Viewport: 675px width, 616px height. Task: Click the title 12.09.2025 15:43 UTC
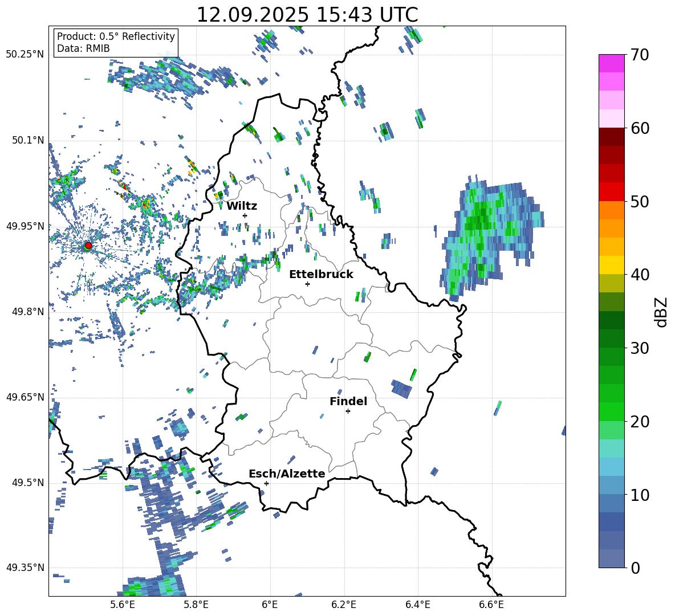(x=307, y=15)
